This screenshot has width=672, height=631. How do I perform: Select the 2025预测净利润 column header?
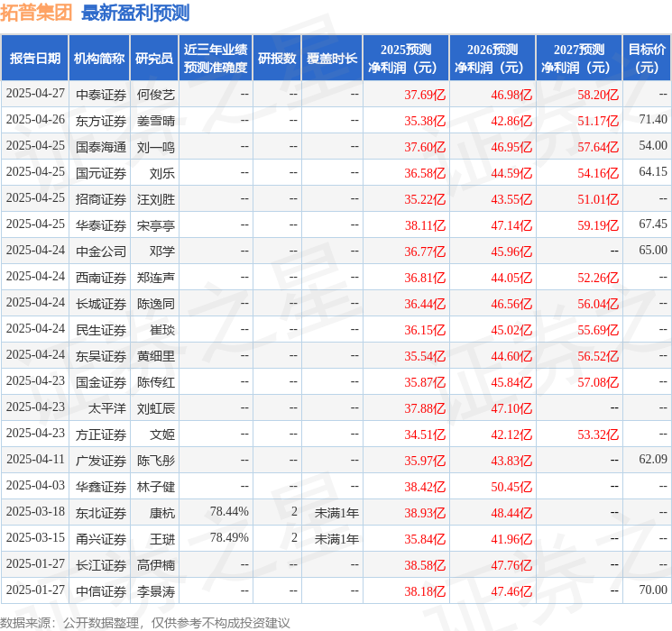point(406,59)
